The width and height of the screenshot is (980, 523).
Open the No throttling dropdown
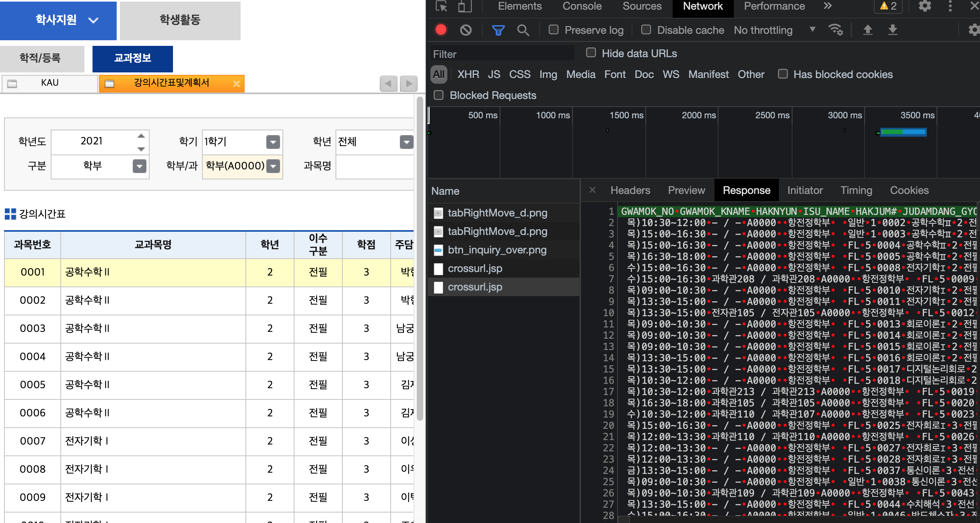point(774,30)
